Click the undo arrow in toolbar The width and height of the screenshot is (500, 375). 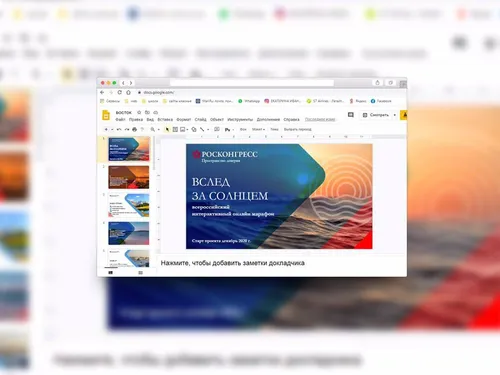coord(119,129)
